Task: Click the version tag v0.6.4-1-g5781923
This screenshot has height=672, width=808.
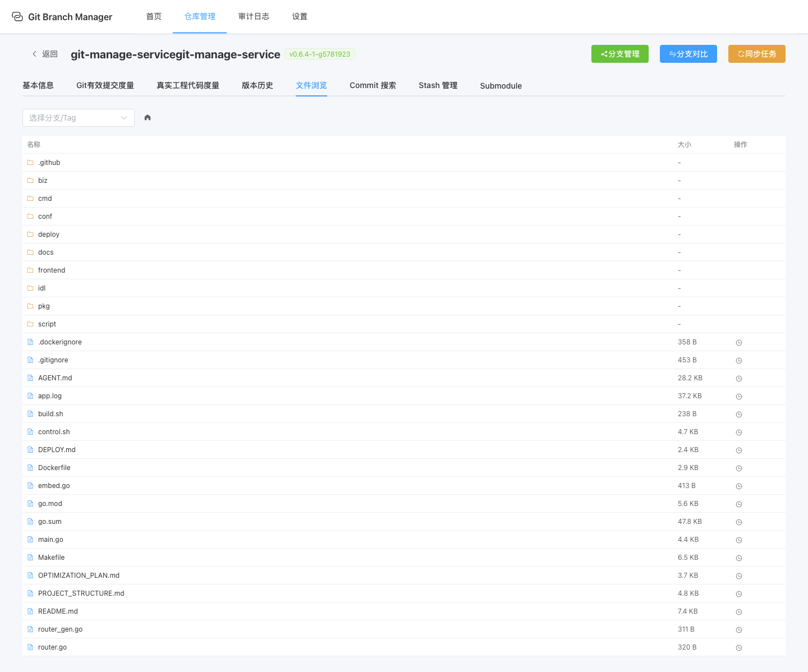Action: tap(319, 54)
